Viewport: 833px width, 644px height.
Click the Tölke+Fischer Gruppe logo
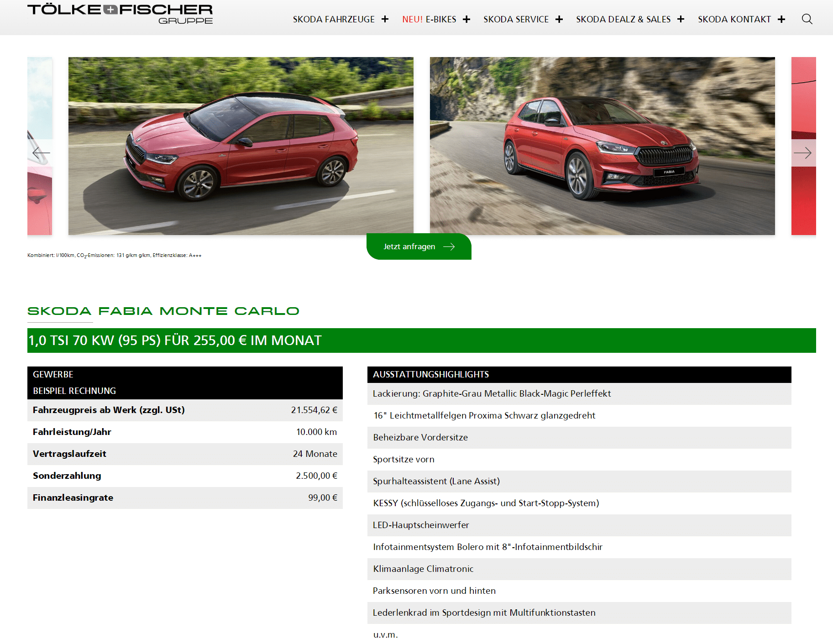coord(120,14)
